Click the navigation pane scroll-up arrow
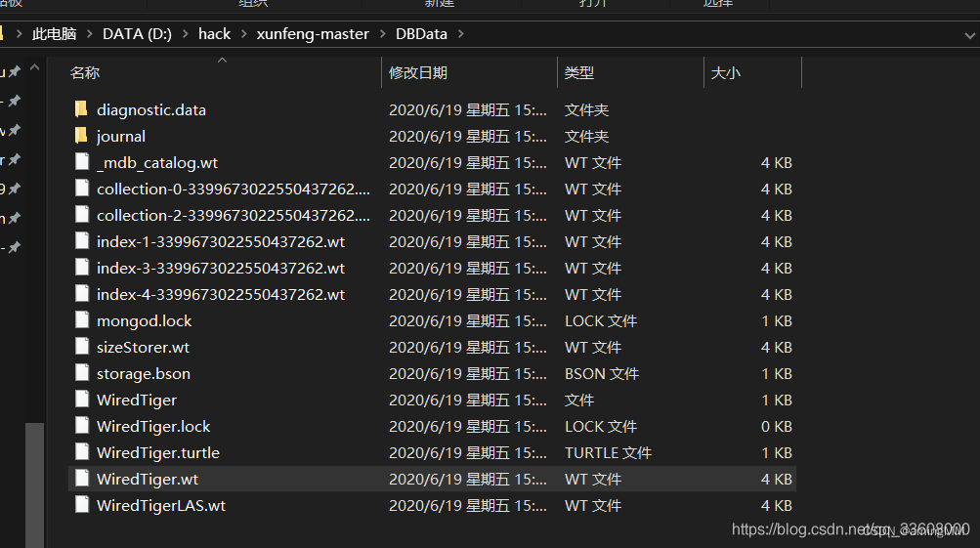The height and width of the screenshot is (548, 980). tap(35, 66)
